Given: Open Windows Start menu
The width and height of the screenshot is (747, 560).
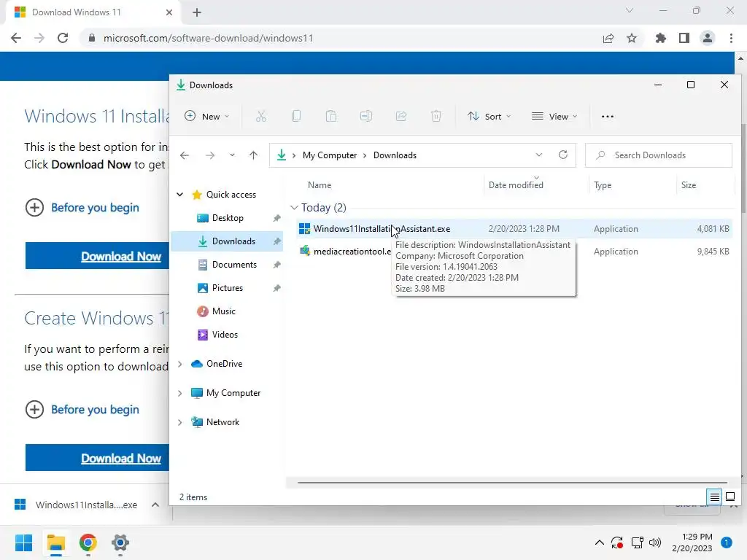Looking at the screenshot, I should pos(23,542).
